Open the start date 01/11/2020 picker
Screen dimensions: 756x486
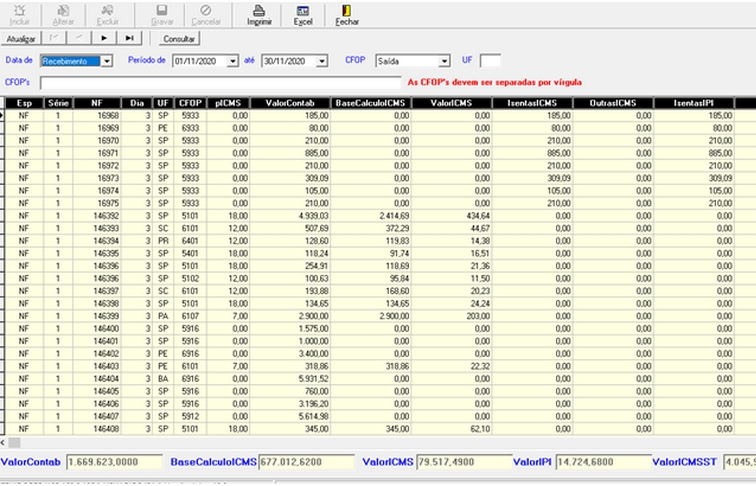233,61
